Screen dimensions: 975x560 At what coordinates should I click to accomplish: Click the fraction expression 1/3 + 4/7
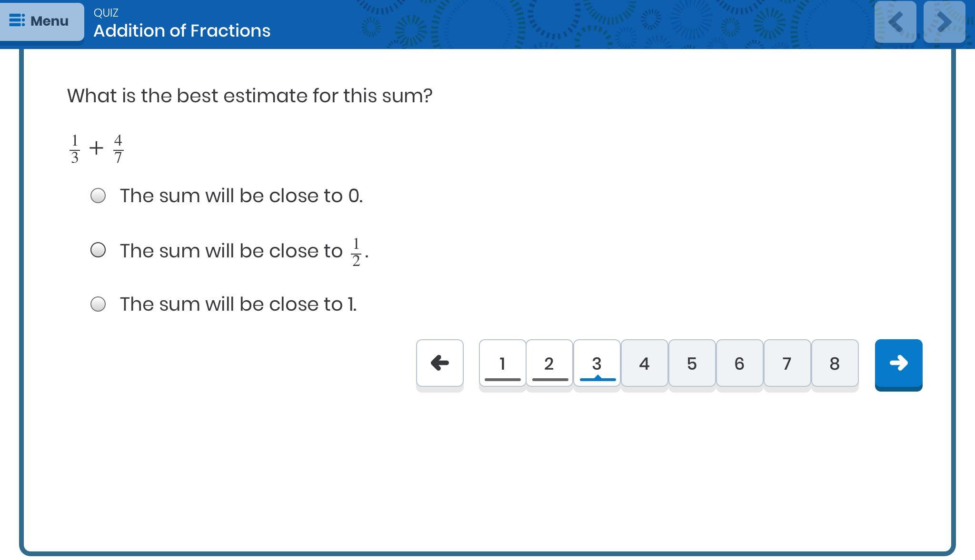[x=97, y=148]
